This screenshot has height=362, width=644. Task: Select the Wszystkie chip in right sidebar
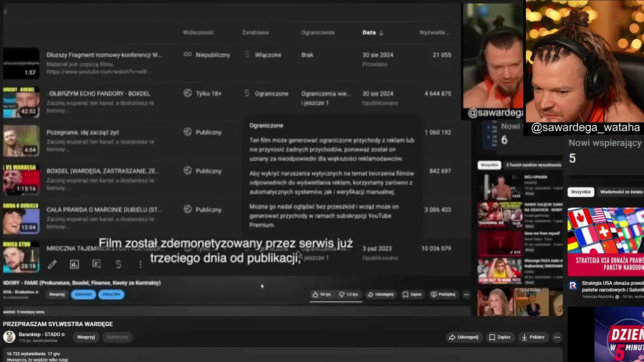click(581, 192)
